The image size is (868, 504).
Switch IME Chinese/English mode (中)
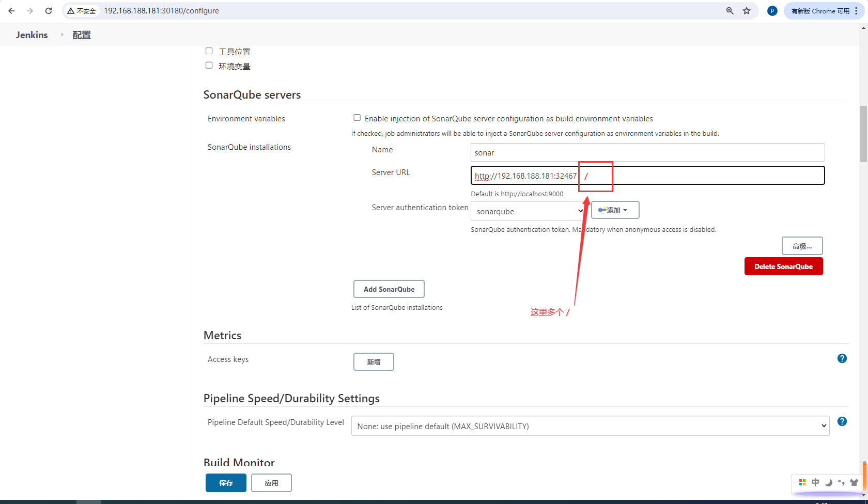(x=815, y=482)
